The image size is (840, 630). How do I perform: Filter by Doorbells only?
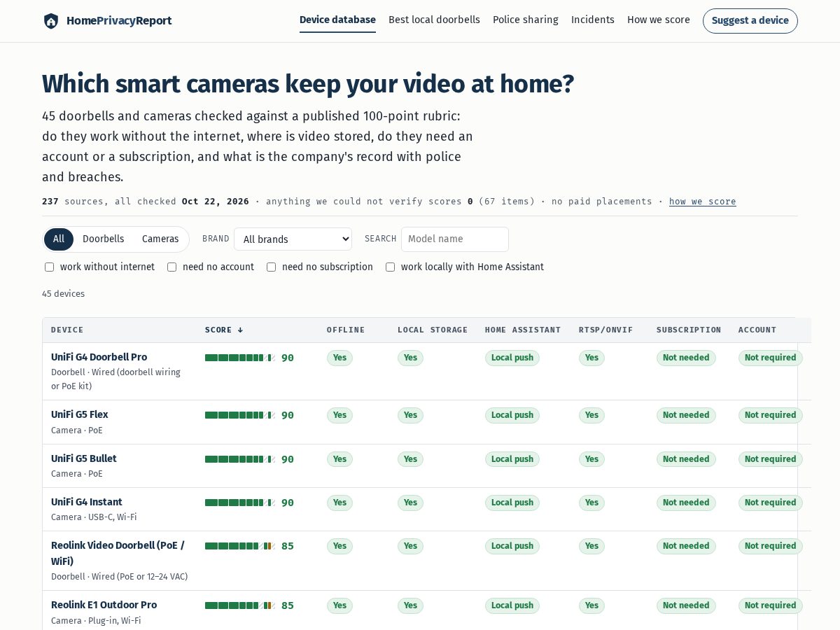[x=104, y=239]
